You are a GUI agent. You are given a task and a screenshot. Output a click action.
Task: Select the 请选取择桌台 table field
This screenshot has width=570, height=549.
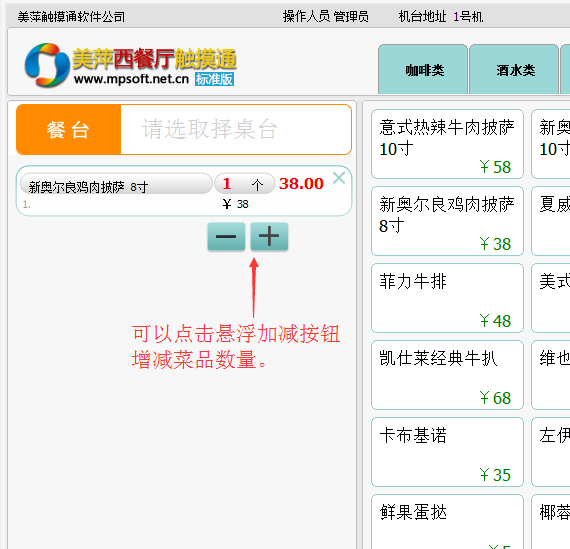click(236, 129)
